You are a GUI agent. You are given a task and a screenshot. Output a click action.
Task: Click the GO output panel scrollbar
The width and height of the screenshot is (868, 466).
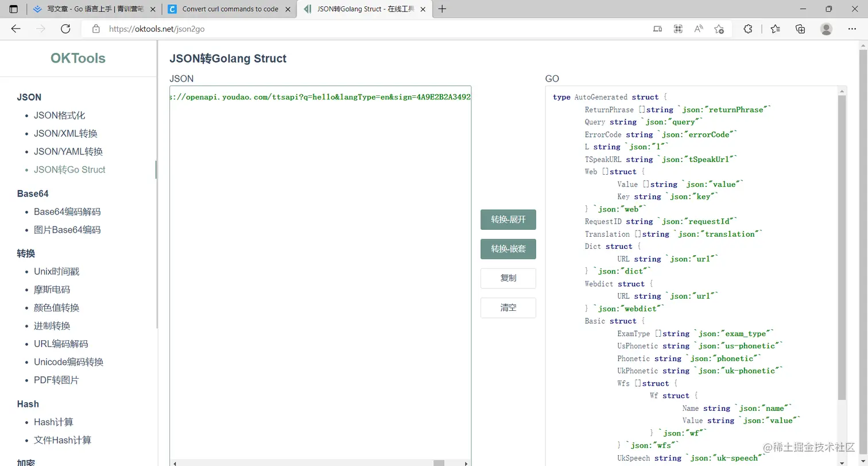click(x=842, y=230)
